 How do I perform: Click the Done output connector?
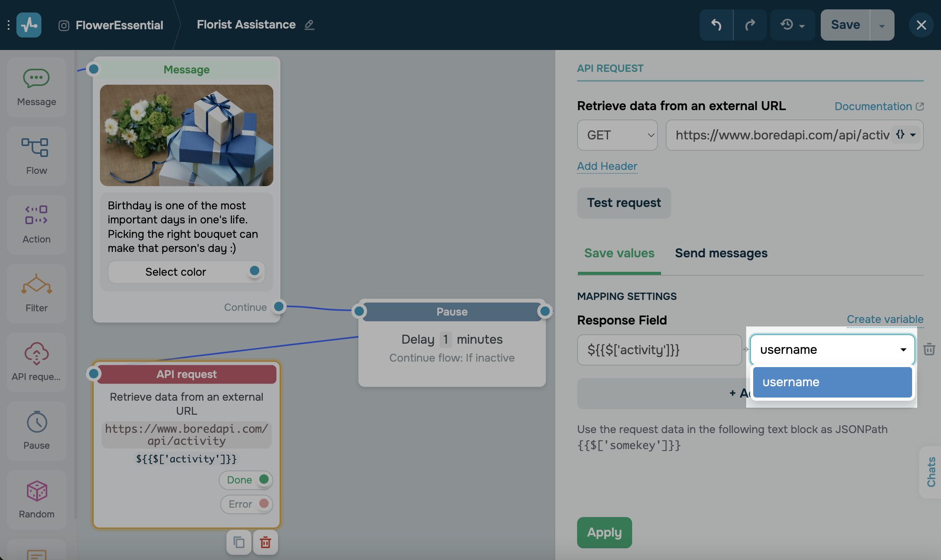pyautogui.click(x=264, y=479)
